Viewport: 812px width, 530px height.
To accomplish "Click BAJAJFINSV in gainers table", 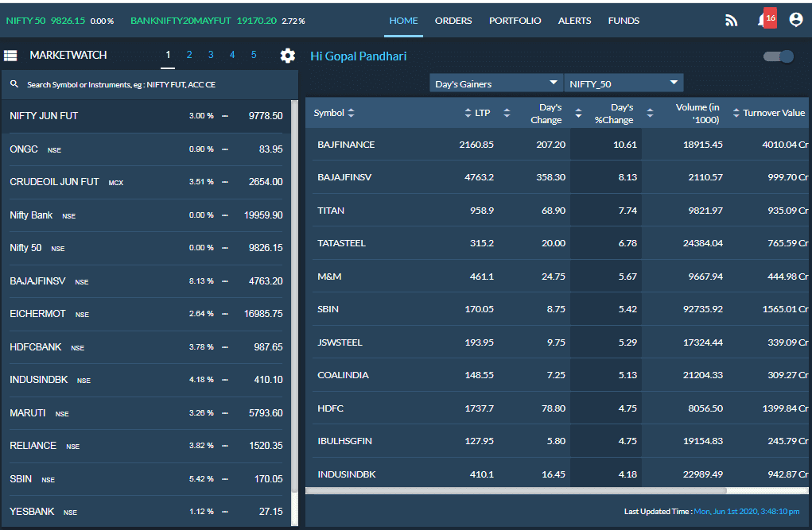I will pyautogui.click(x=344, y=177).
